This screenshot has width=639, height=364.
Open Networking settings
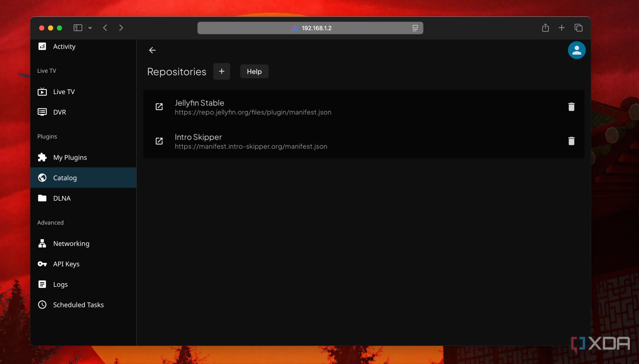click(83, 243)
